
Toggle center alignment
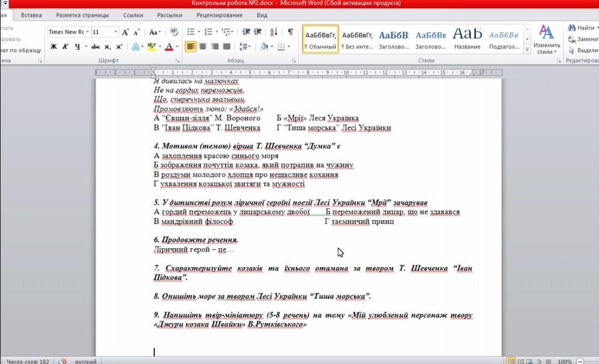(x=202, y=47)
